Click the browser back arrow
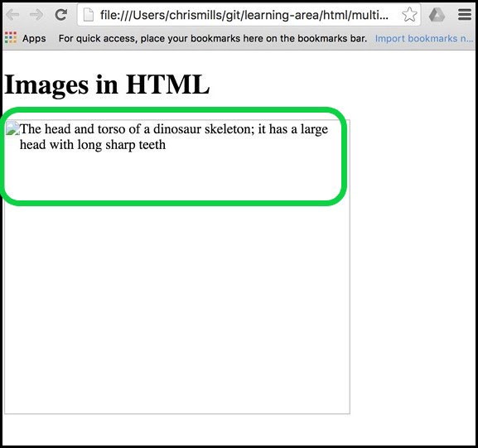The width and height of the screenshot is (478, 448). point(12,14)
